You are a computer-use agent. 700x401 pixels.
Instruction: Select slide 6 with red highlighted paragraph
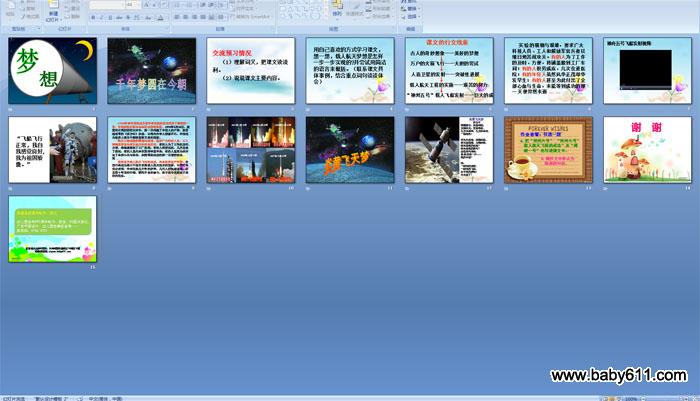point(548,71)
